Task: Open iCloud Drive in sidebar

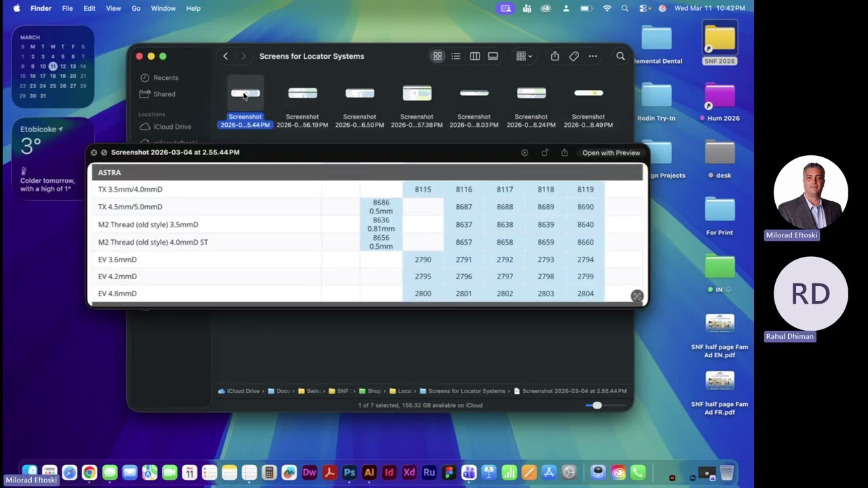Action: coord(165,127)
